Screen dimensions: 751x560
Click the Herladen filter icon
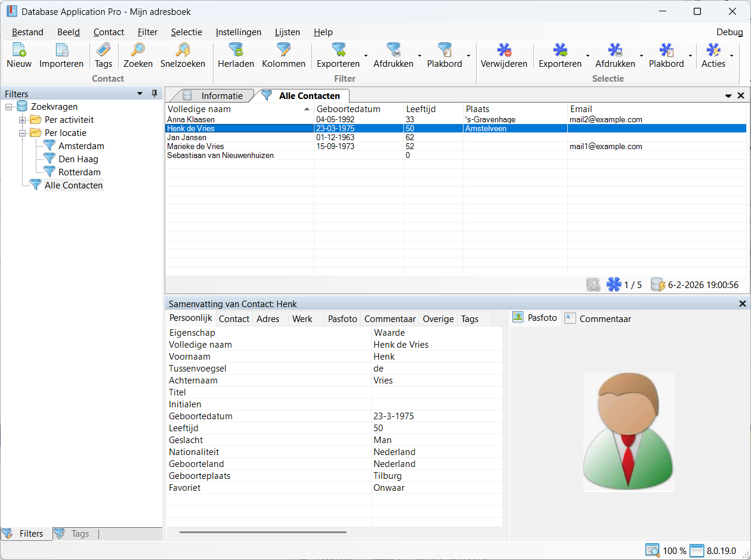236,50
